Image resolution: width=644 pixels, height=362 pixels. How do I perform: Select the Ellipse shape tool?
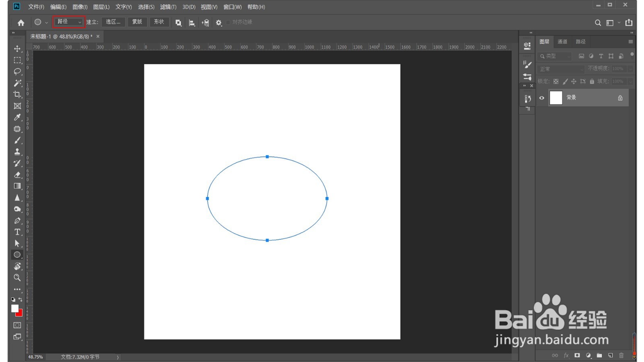tap(17, 255)
